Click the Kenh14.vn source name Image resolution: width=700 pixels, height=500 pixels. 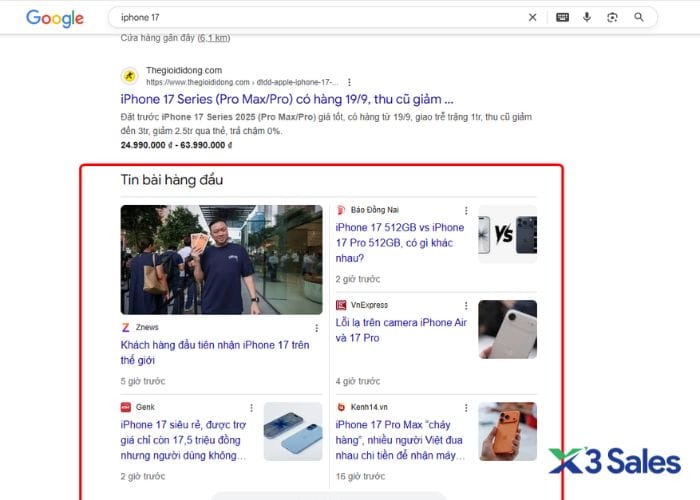pyautogui.click(x=369, y=407)
